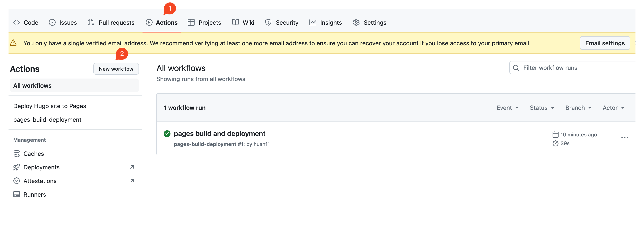The image size is (644, 226).
Task: Open the Email settings button
Action: coord(605,43)
